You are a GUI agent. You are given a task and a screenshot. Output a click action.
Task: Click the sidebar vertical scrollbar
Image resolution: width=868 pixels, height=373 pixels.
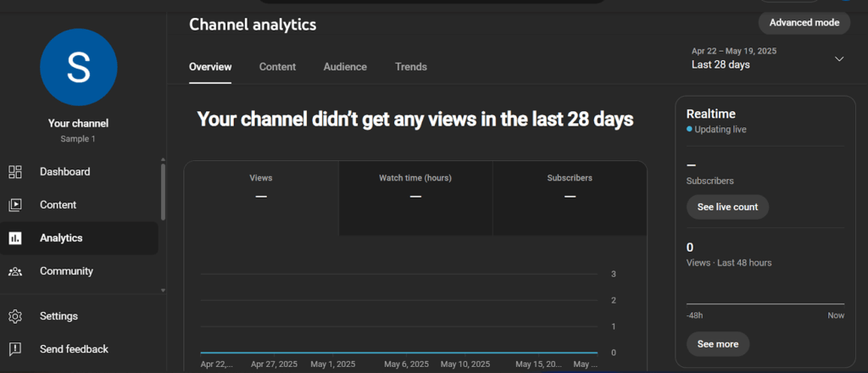point(163,191)
